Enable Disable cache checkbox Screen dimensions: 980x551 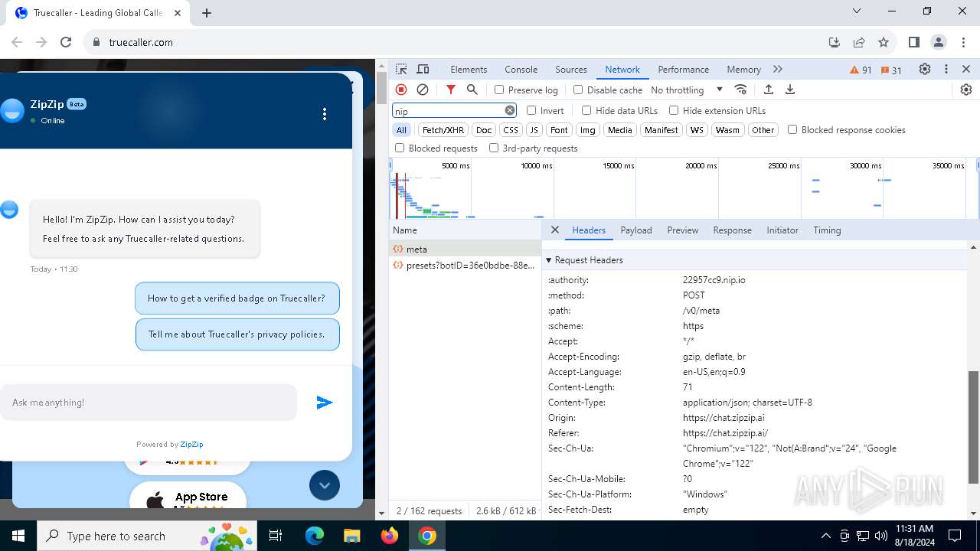(578, 90)
